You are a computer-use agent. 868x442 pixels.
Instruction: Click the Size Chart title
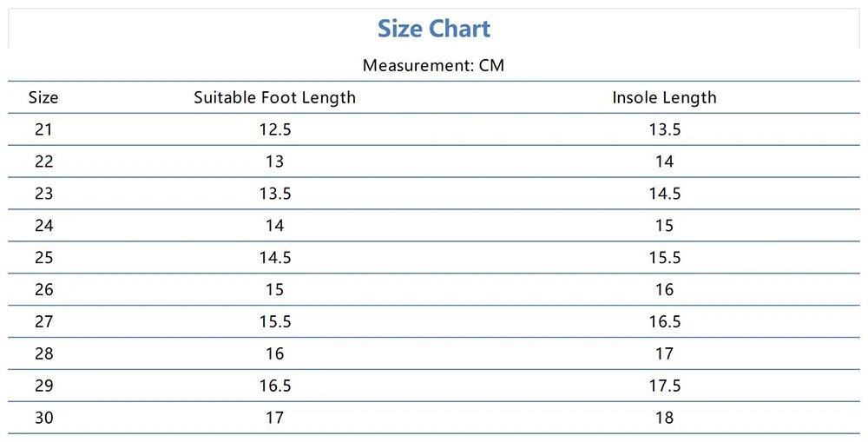pos(433,29)
